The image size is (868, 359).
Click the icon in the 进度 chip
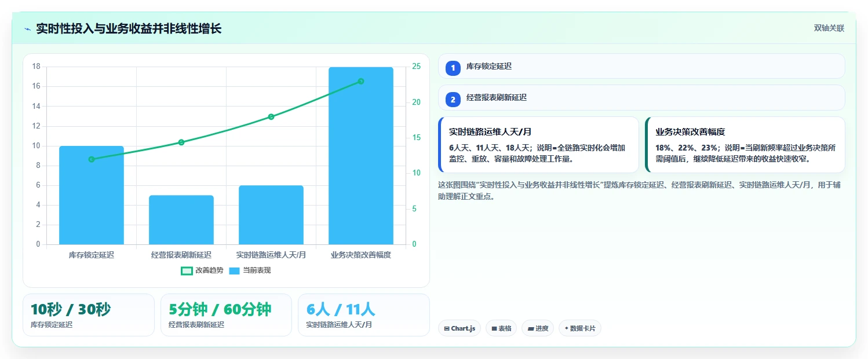coord(531,329)
